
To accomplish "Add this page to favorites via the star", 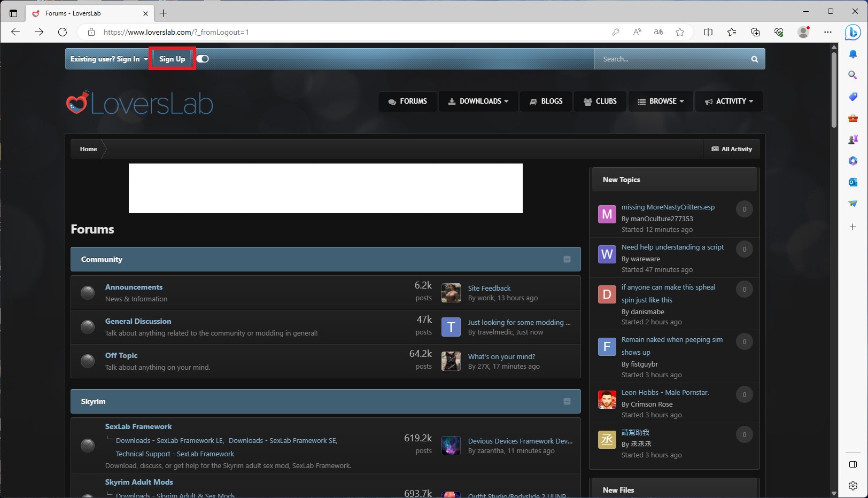I will [x=680, y=32].
